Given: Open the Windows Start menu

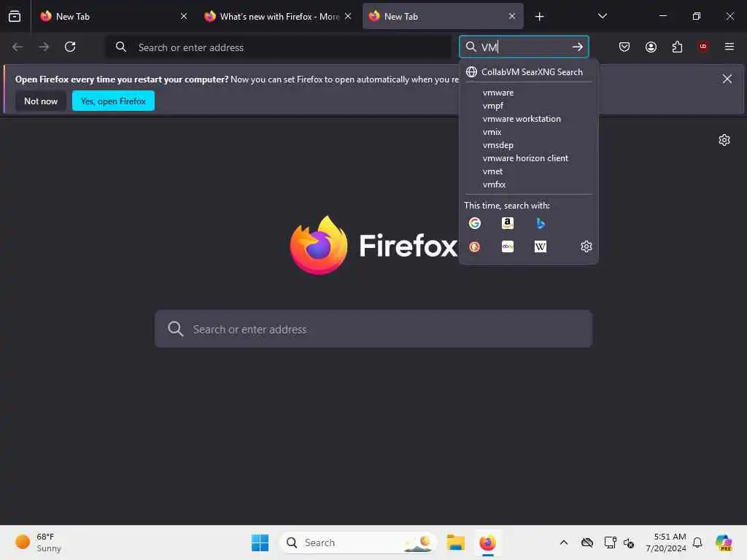Looking at the screenshot, I should coord(260,542).
